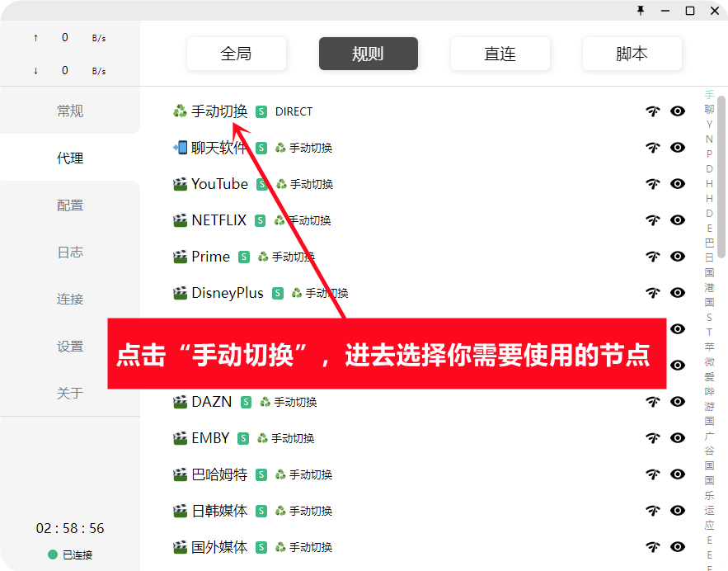Run speed test for YouTube group

click(653, 184)
